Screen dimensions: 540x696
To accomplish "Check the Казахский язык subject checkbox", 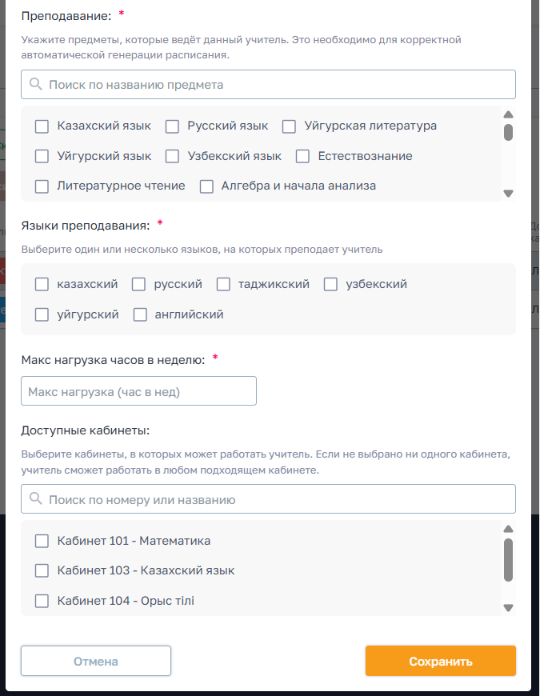I will (42, 127).
